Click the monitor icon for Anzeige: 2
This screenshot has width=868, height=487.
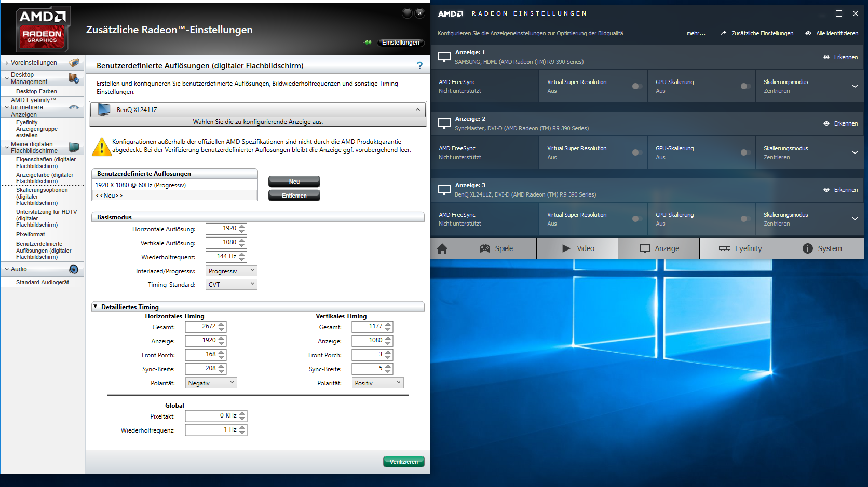[x=444, y=123]
